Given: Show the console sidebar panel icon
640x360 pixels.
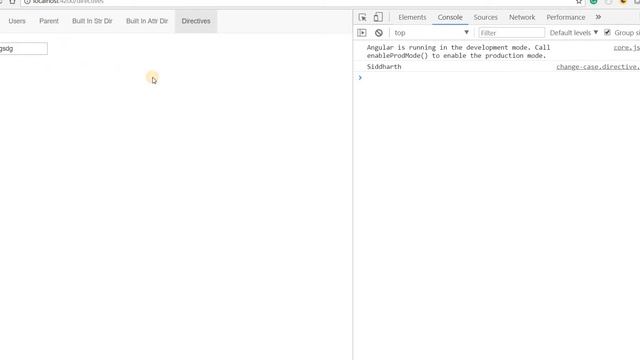Looking at the screenshot, I should point(362,33).
